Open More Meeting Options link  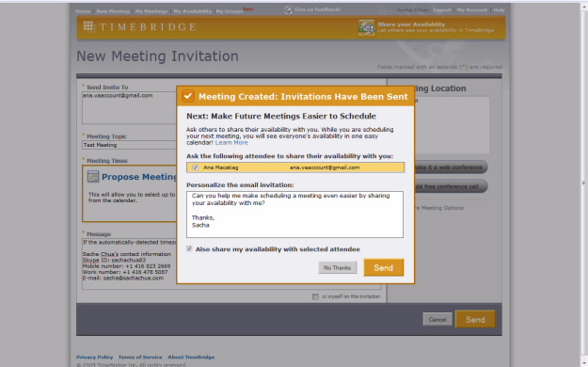click(x=438, y=208)
